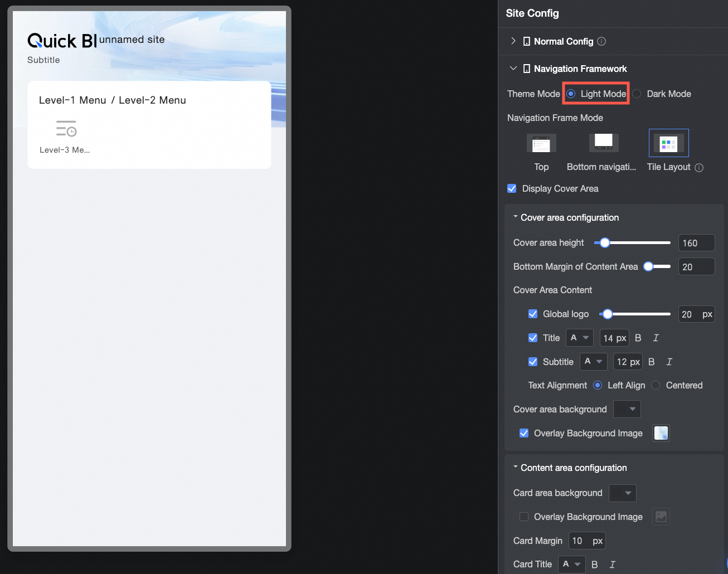Image resolution: width=728 pixels, height=574 pixels.
Task: Toggle italic for the Card Title
Action: 613,565
